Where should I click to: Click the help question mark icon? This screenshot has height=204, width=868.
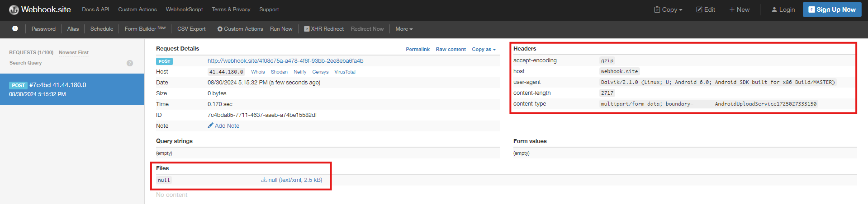tap(130, 63)
